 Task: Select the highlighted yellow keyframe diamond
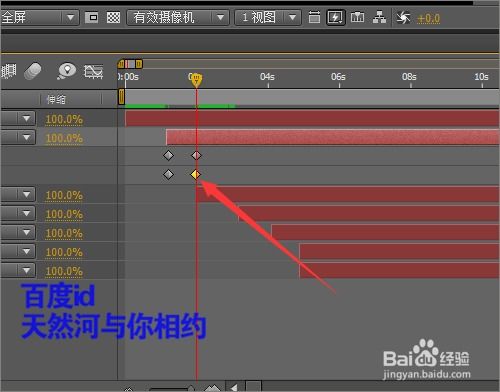pos(196,174)
